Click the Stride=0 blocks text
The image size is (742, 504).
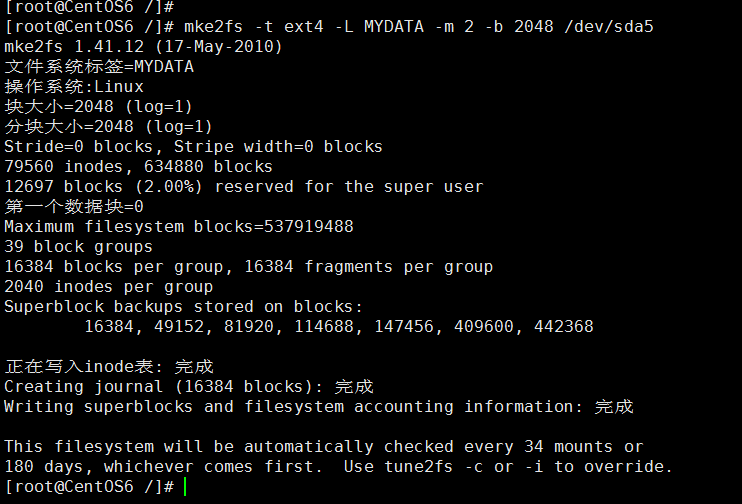(x=79, y=147)
